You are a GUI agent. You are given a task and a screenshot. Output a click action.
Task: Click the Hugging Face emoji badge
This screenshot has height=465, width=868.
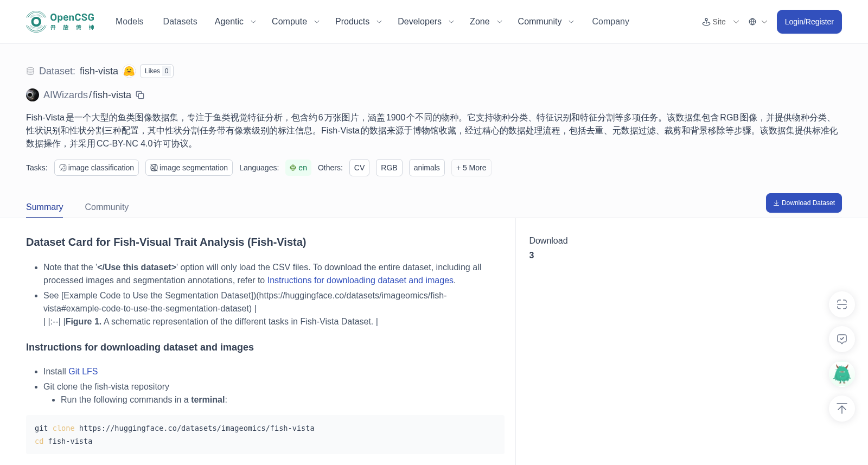129,71
